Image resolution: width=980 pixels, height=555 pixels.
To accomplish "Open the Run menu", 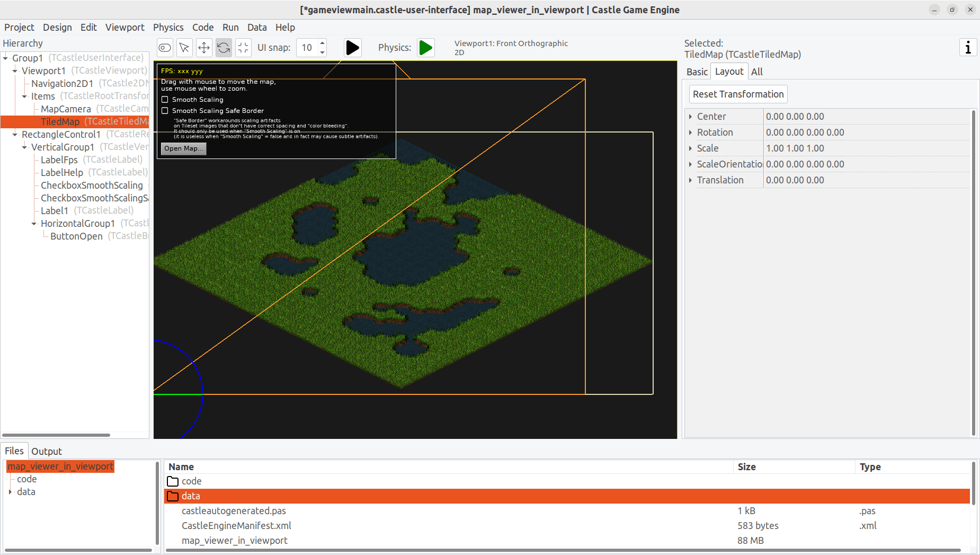I will click(230, 28).
